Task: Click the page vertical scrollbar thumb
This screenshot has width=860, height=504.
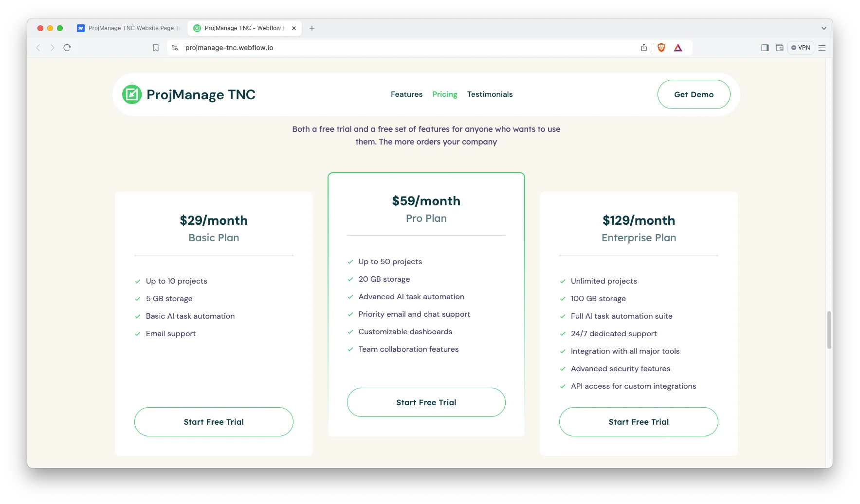Action: coord(829,330)
